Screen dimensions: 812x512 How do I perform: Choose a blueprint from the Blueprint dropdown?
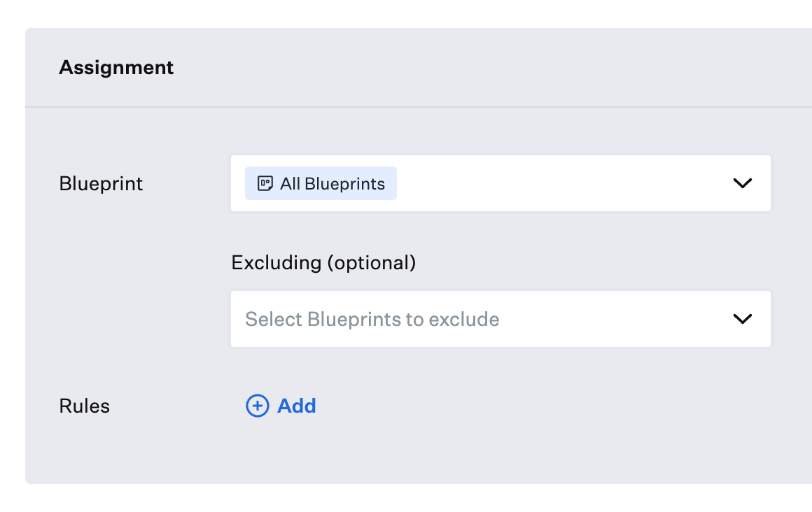(560, 183)
